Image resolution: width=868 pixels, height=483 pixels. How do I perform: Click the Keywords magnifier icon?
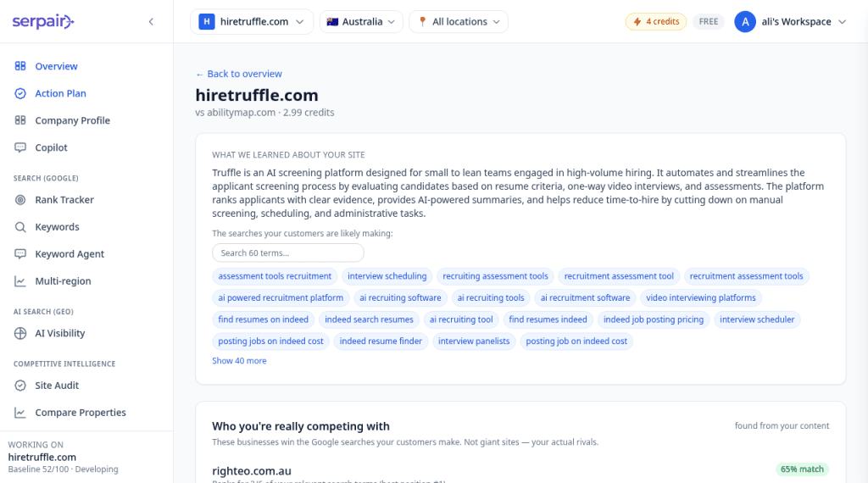pos(20,227)
